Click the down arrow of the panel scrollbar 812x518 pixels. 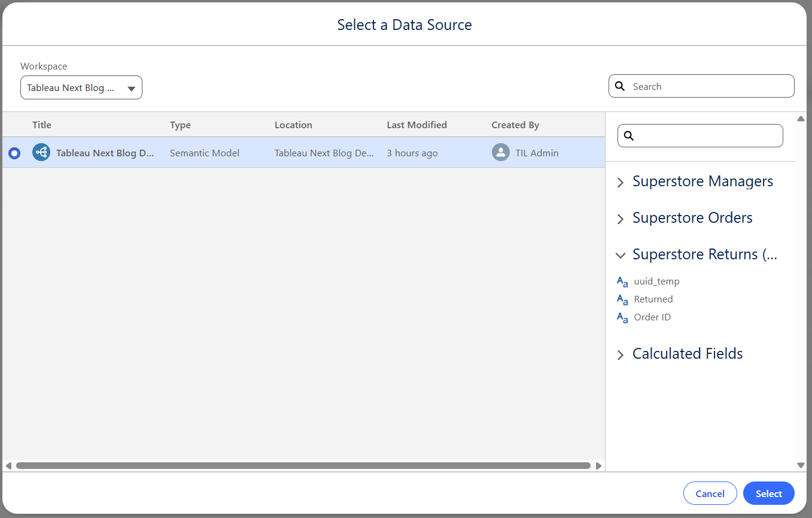(801, 465)
